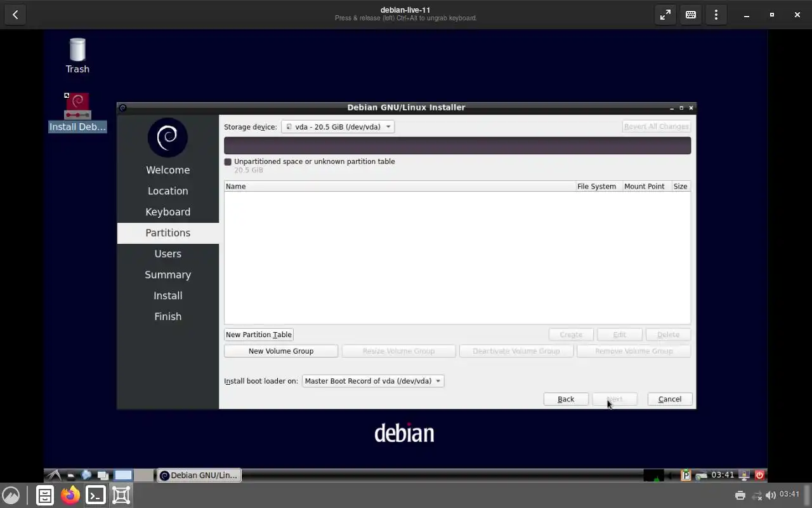This screenshot has width=812, height=508.
Task: Click the host taskbar clock 03:41
Action: pos(790,495)
